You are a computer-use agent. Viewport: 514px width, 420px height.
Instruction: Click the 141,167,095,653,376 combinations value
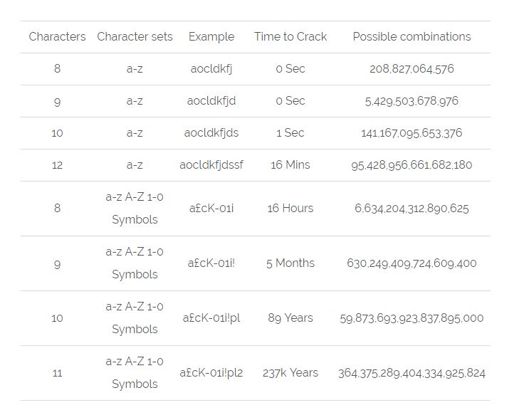pyautogui.click(x=411, y=133)
